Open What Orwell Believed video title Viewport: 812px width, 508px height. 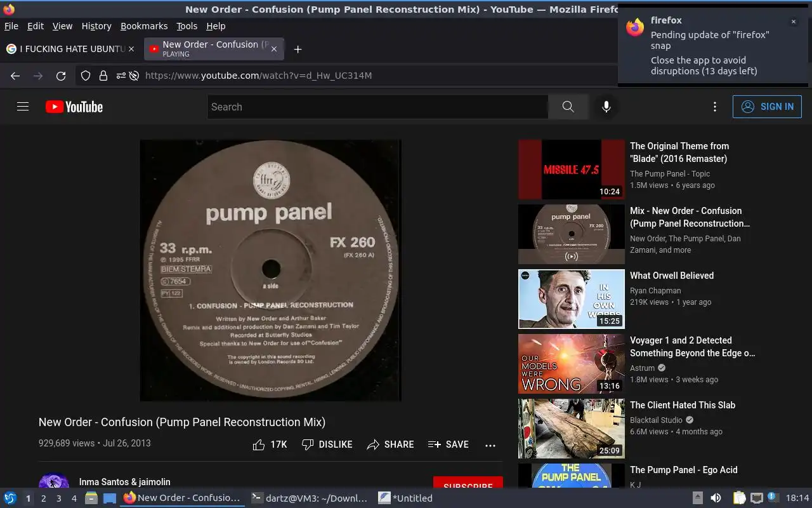point(672,276)
